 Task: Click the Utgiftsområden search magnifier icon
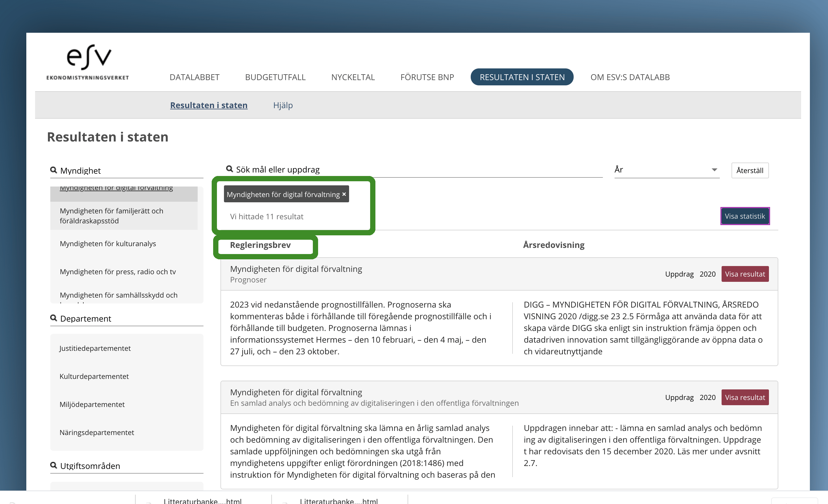coord(54,465)
